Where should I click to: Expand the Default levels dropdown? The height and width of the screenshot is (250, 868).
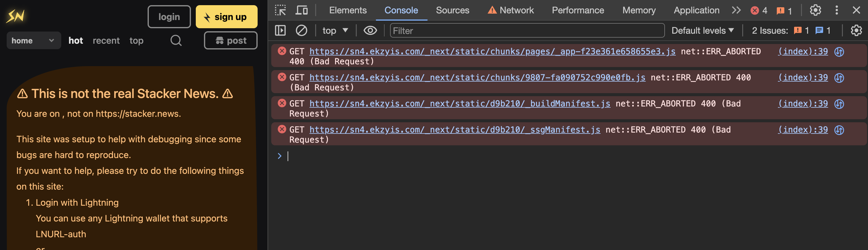click(702, 31)
